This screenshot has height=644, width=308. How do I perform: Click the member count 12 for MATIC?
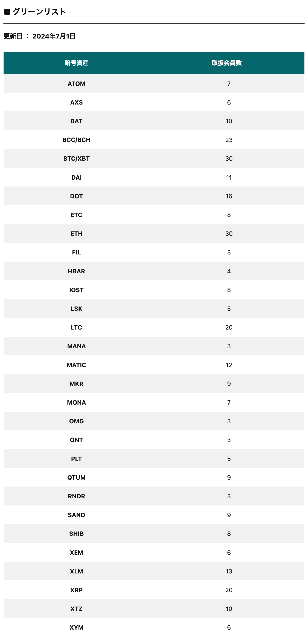point(229,365)
